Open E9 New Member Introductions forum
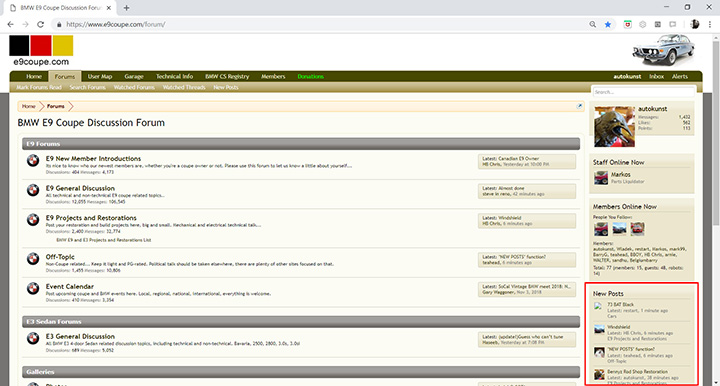 pyautogui.click(x=93, y=158)
